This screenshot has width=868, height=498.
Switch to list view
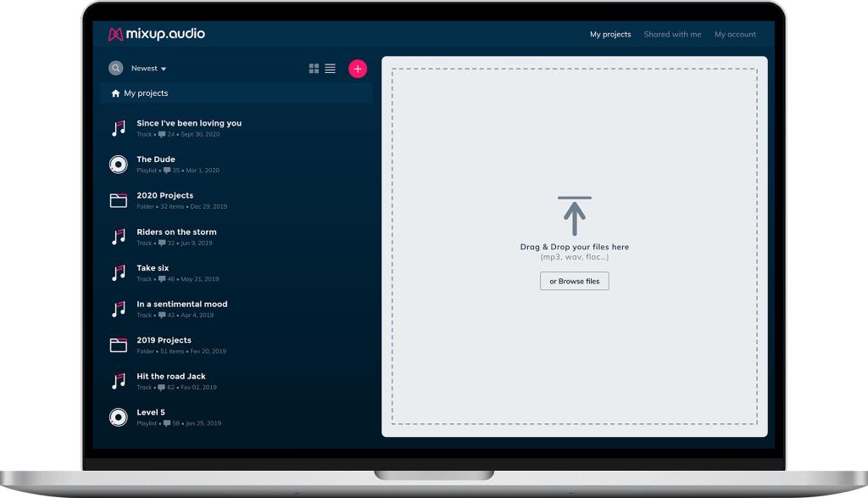point(330,68)
